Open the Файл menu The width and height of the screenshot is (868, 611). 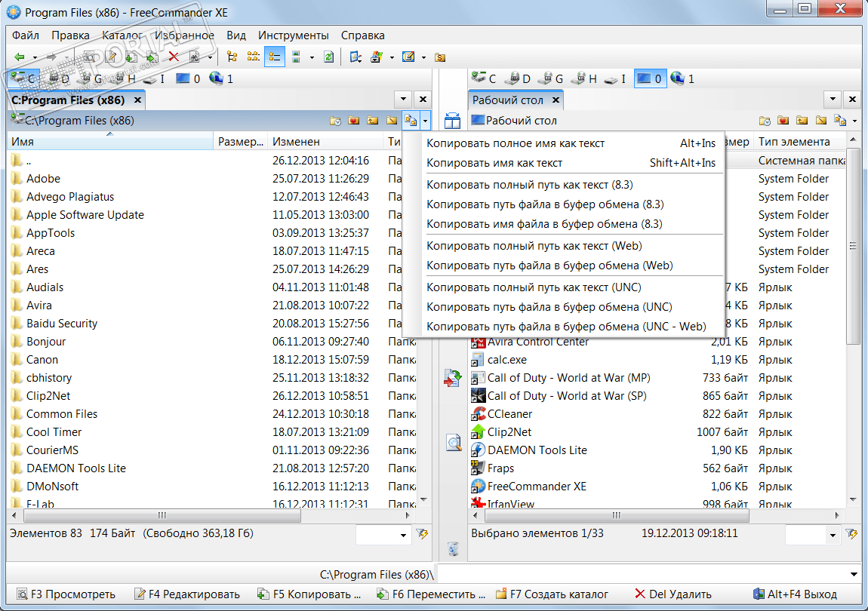(26, 35)
